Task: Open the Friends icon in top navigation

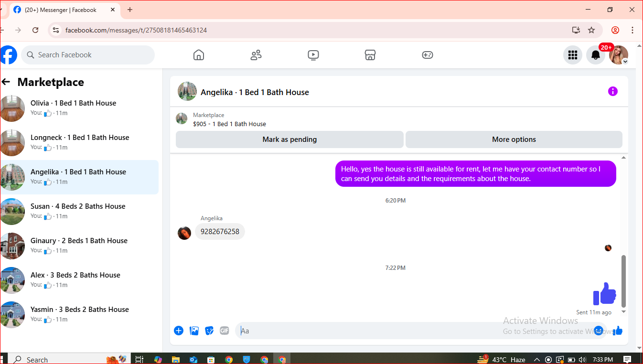Action: (x=256, y=55)
